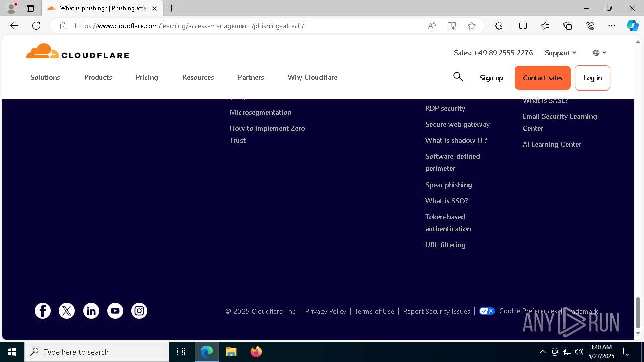Image resolution: width=644 pixels, height=362 pixels.
Task: Open Collections icon
Action: tap(568, 26)
